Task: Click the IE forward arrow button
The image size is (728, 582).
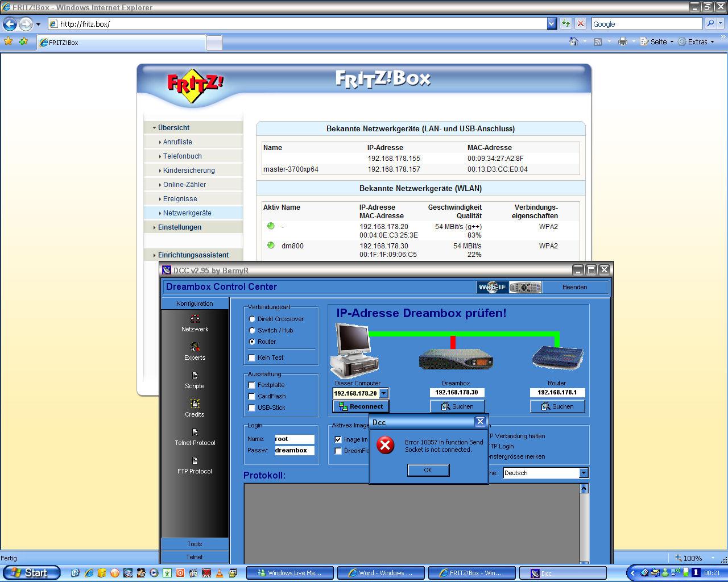Action: (x=26, y=24)
